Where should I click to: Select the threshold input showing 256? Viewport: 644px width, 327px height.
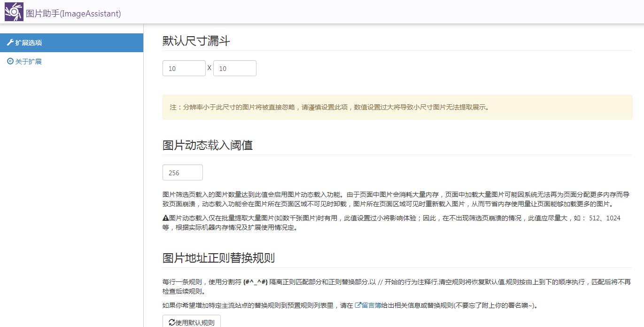pos(182,172)
